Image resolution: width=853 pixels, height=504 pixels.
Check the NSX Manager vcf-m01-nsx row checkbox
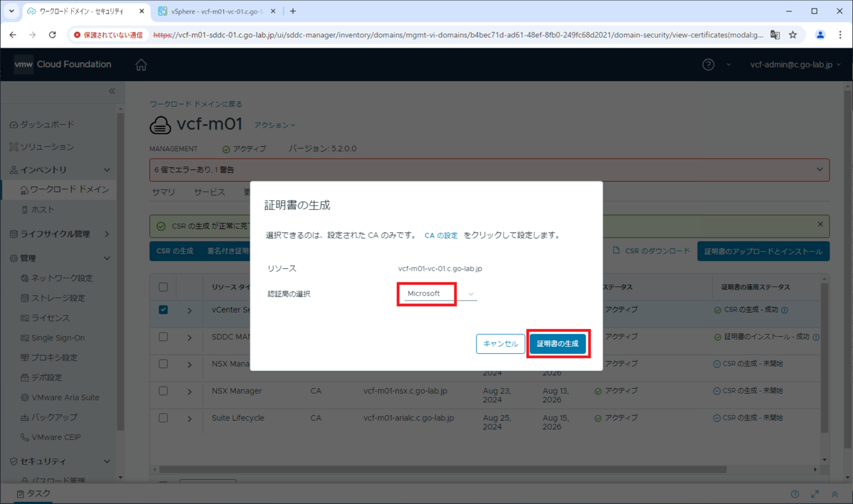(163, 391)
